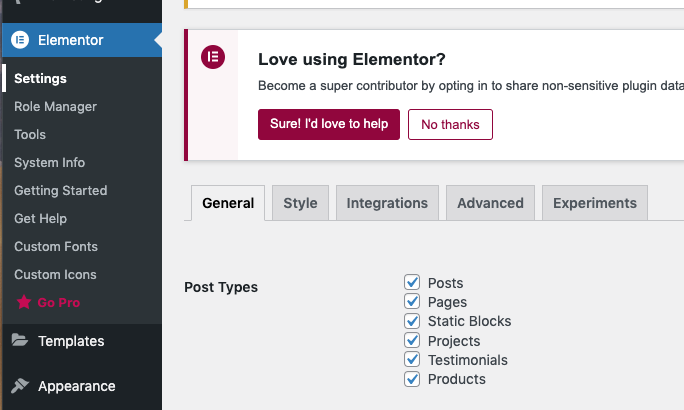Uncheck the Posts post type checkbox
The image size is (684, 410).
(x=412, y=283)
